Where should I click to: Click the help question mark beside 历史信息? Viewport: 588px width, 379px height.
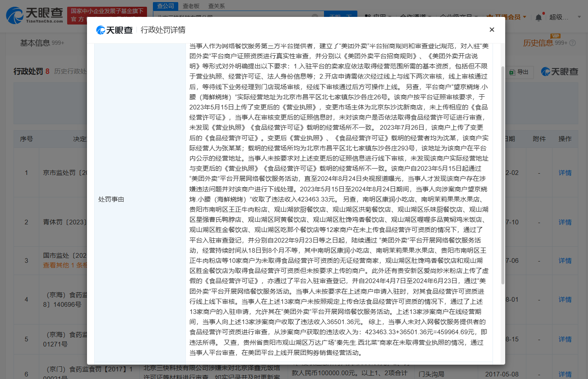(x=573, y=43)
